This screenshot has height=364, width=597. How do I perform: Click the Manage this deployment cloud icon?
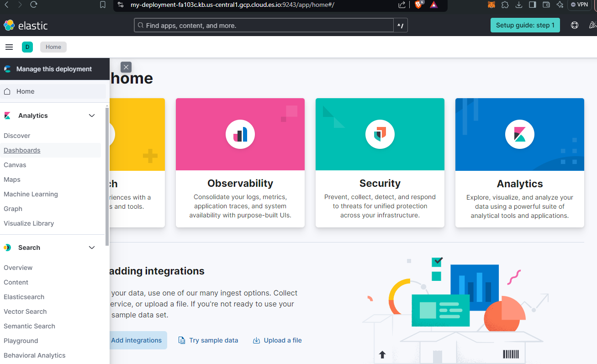point(7,69)
